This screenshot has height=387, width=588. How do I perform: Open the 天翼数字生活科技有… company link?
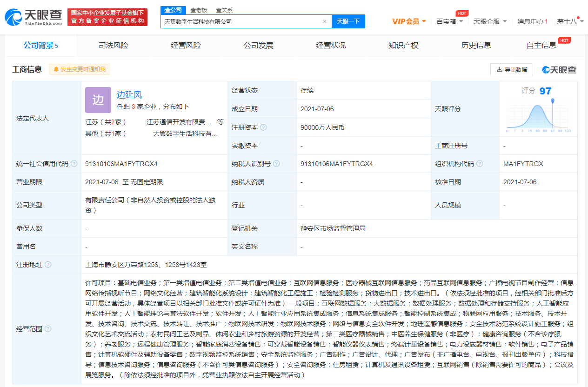(186, 133)
